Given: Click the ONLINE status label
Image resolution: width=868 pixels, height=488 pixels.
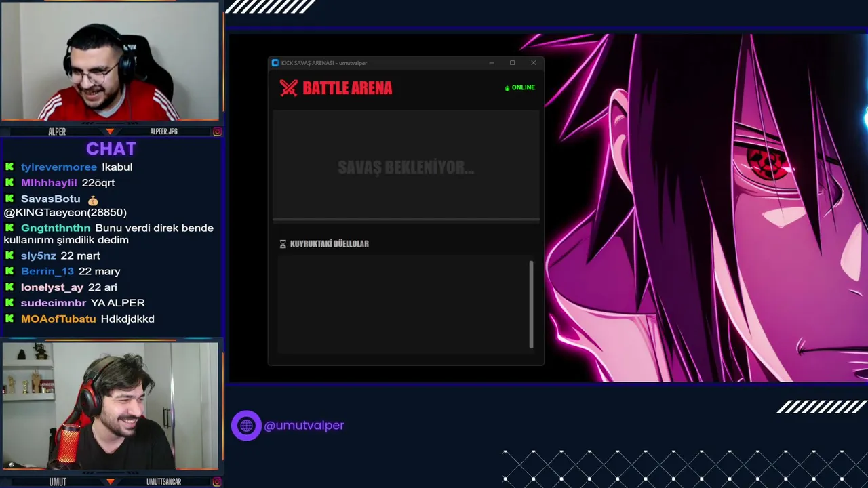Looking at the screenshot, I should [524, 87].
